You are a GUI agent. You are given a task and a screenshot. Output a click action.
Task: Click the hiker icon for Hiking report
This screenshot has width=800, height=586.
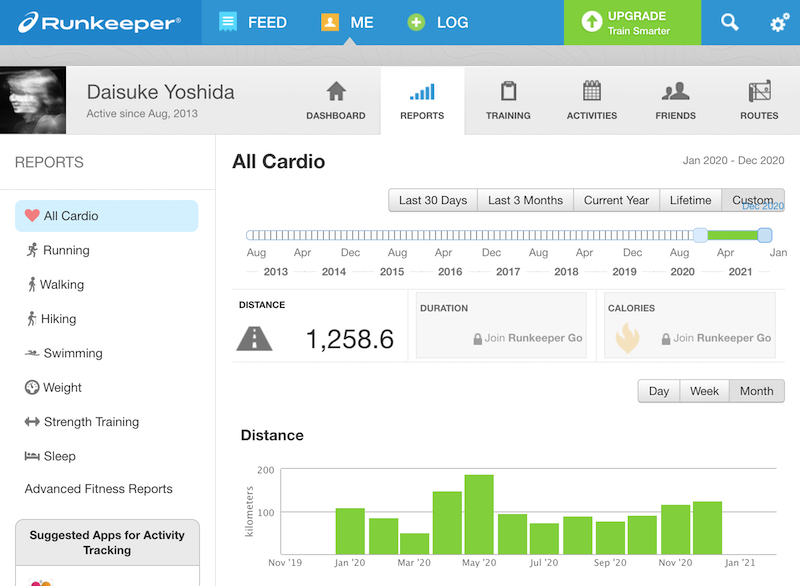[x=32, y=319]
